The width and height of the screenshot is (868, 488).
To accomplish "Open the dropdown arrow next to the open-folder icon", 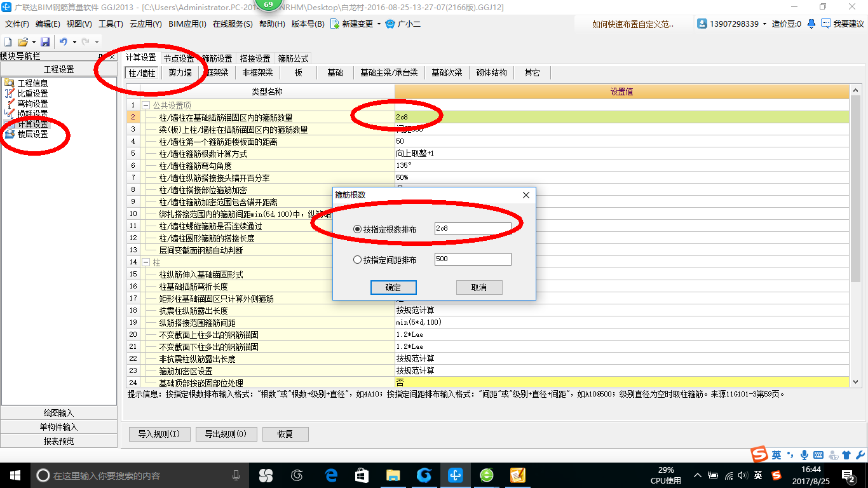I will point(32,42).
